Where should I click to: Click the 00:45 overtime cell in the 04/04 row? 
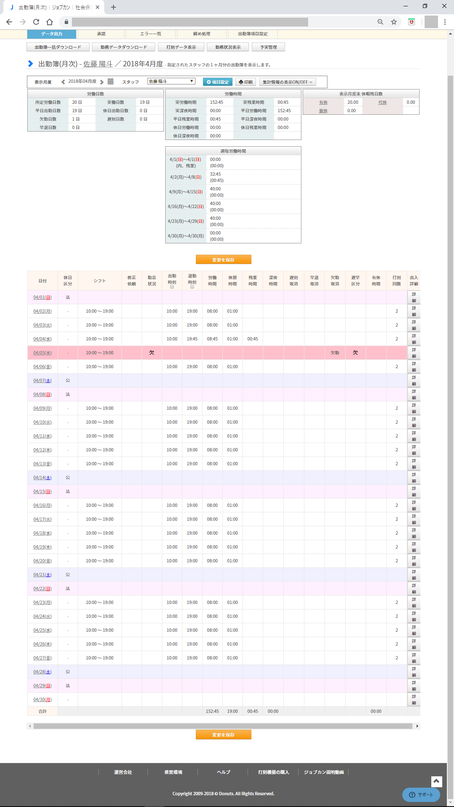(252, 339)
